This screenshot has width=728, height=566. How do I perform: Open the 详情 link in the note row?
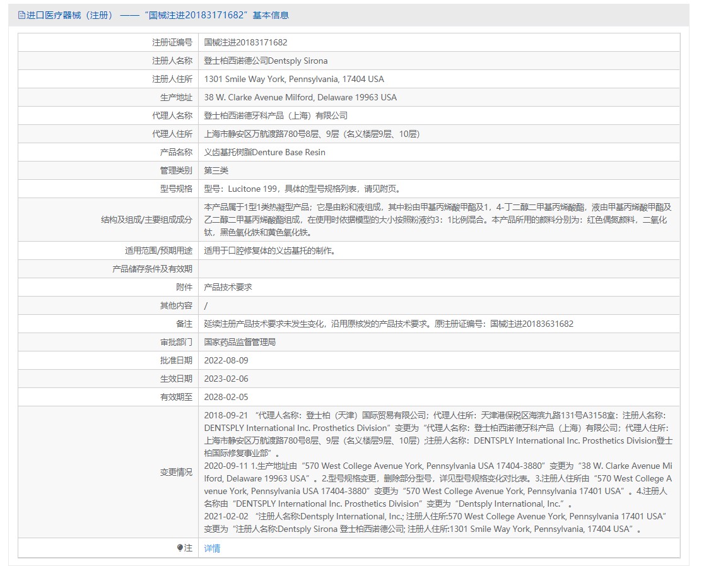[212, 548]
